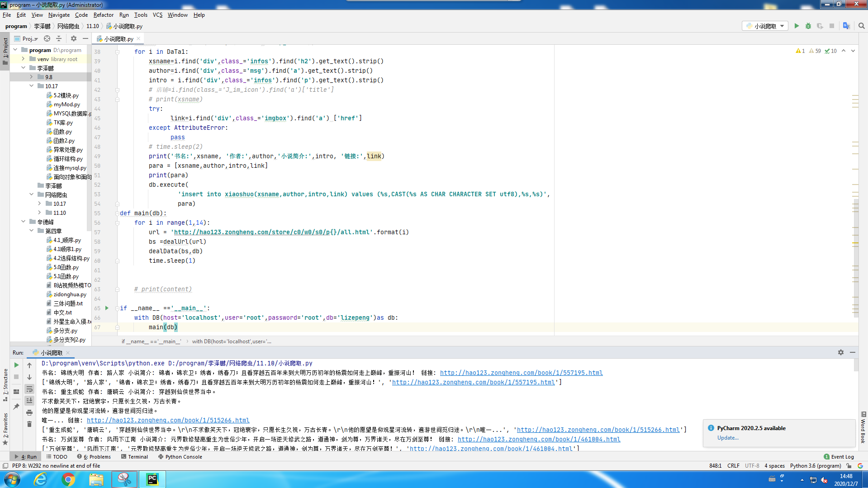This screenshot has width=868, height=488.
Task: Open the inspection widget showing 59 warnings
Action: pyautogui.click(x=815, y=51)
